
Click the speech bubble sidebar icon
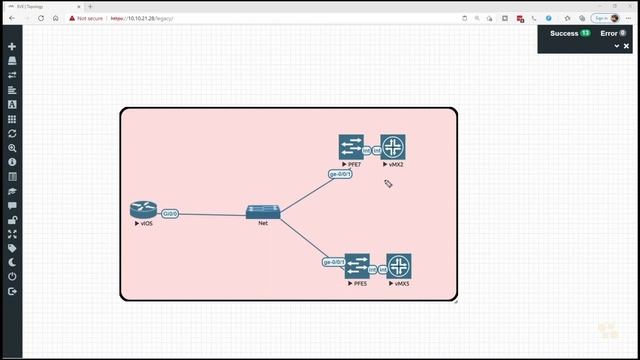click(12, 205)
